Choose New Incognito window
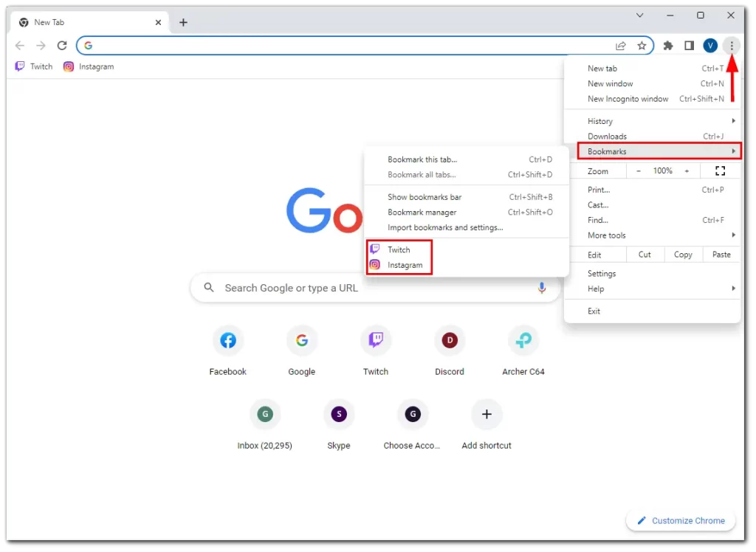Screen dimensions: 756x552 653,99
